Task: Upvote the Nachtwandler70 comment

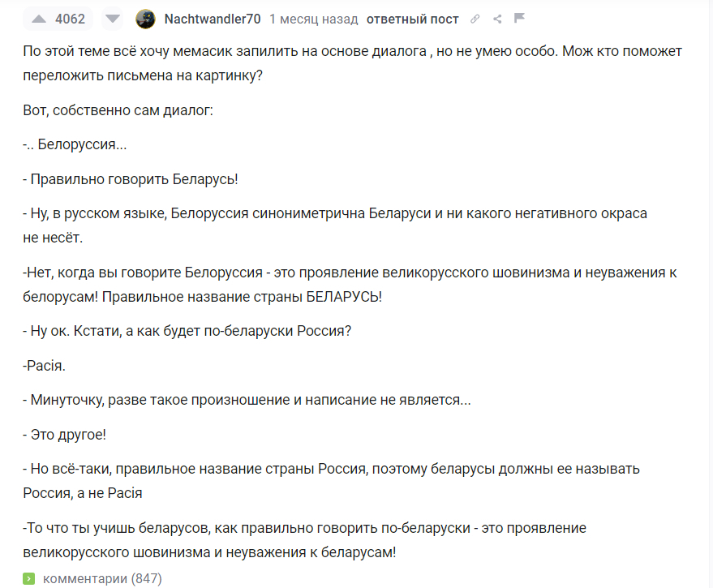Action: tap(38, 19)
